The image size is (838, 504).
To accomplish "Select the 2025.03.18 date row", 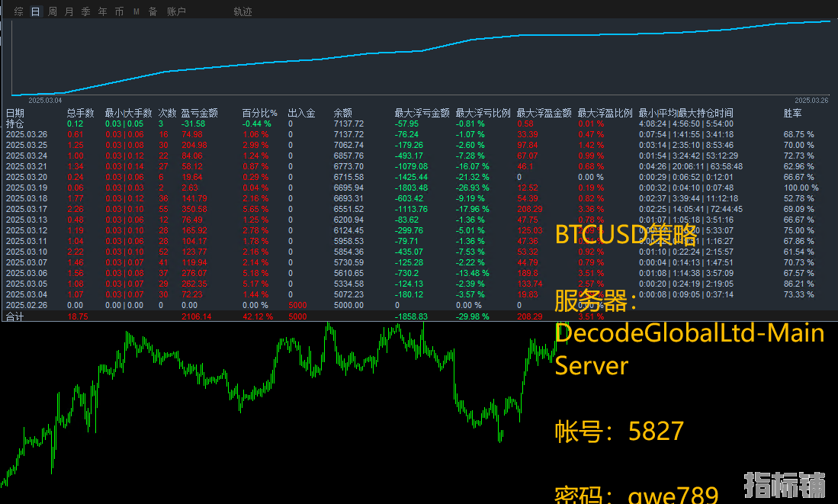I will [27, 198].
